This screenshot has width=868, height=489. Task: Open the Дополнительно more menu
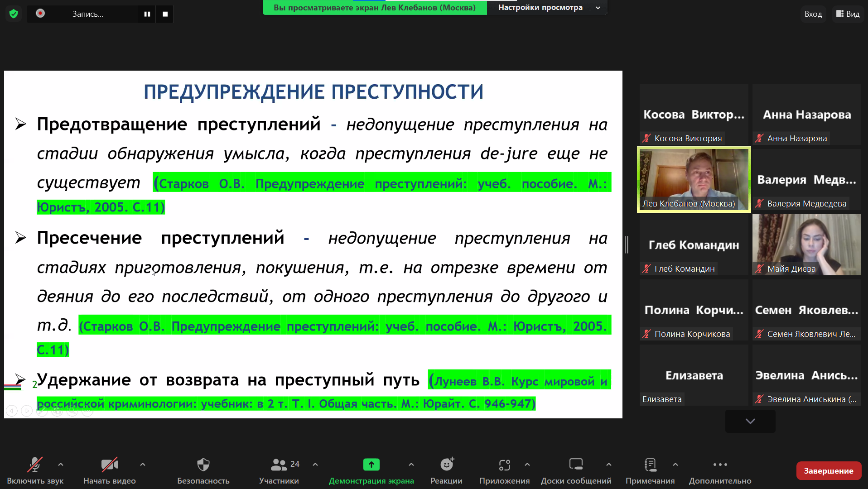click(x=720, y=471)
